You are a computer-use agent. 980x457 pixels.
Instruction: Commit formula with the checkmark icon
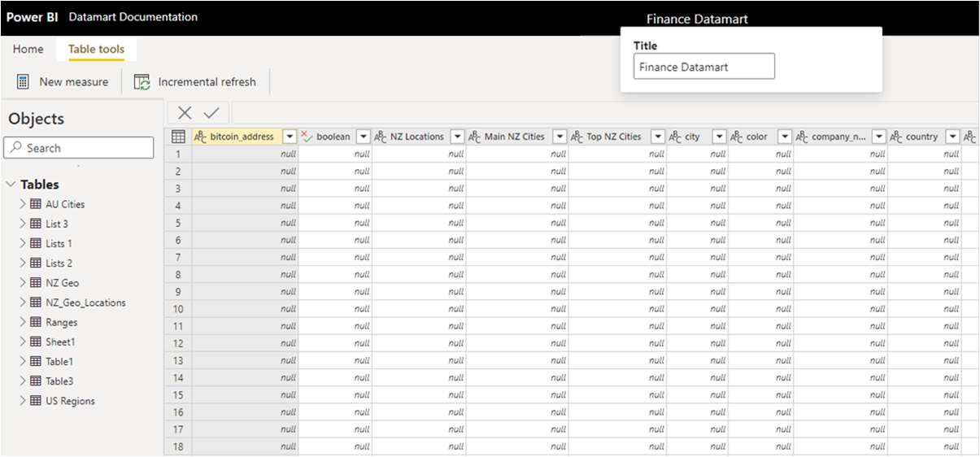click(x=211, y=113)
